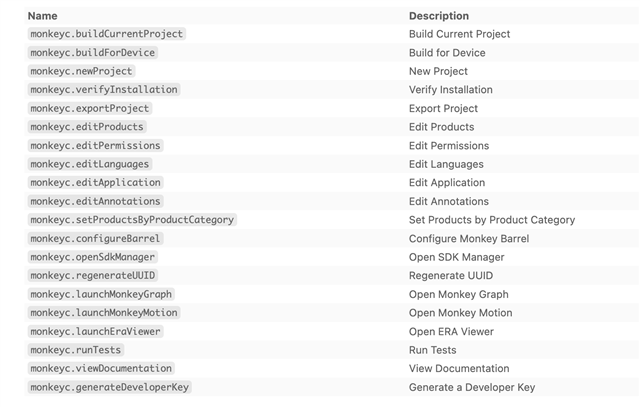Click the monkeyc.setProductsByProductCategory command name

coord(132,220)
